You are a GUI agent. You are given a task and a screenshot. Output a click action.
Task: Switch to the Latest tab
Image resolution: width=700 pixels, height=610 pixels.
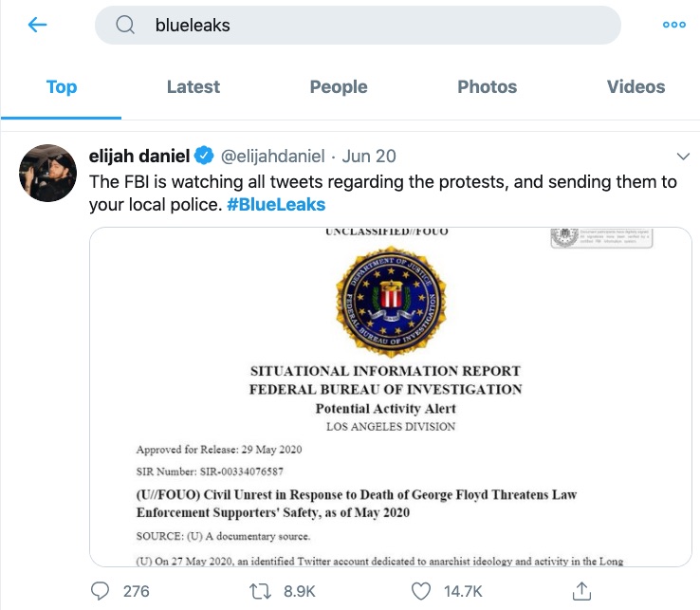[193, 87]
